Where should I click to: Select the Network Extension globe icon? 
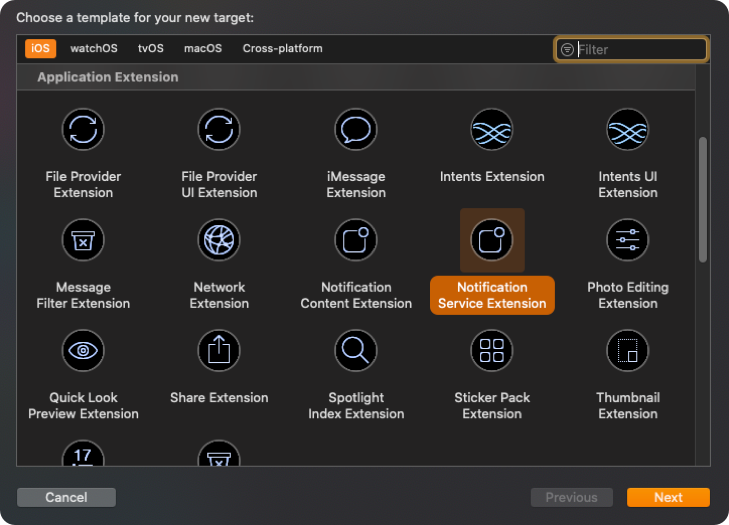click(219, 240)
